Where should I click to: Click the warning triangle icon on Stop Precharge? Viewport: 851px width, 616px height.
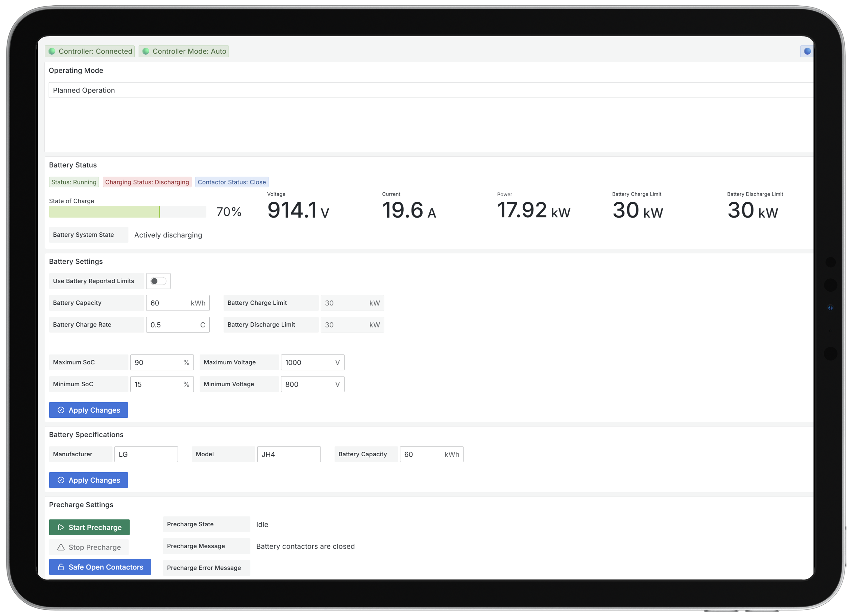click(61, 547)
